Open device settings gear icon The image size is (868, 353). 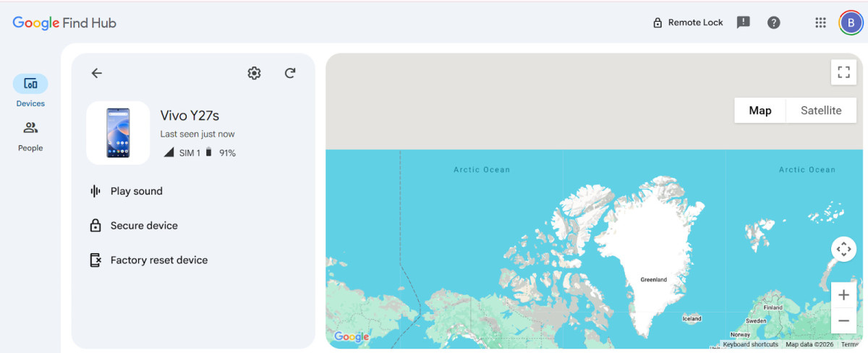pyautogui.click(x=254, y=73)
